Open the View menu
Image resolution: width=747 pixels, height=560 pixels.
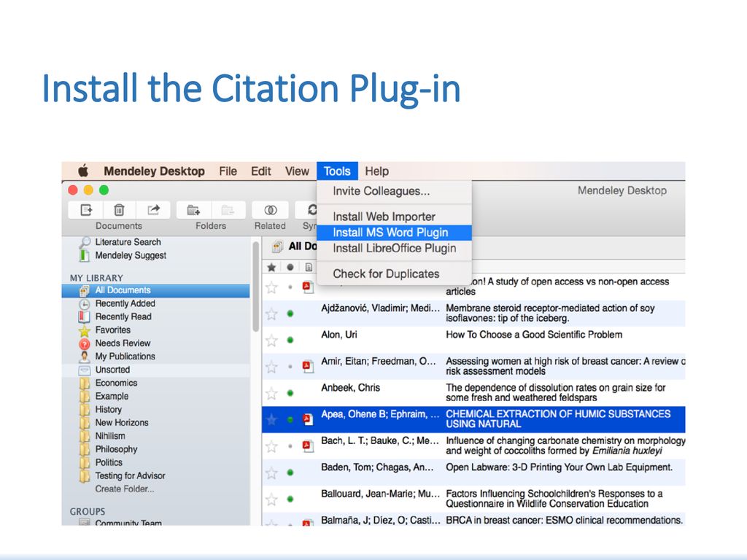click(x=297, y=171)
